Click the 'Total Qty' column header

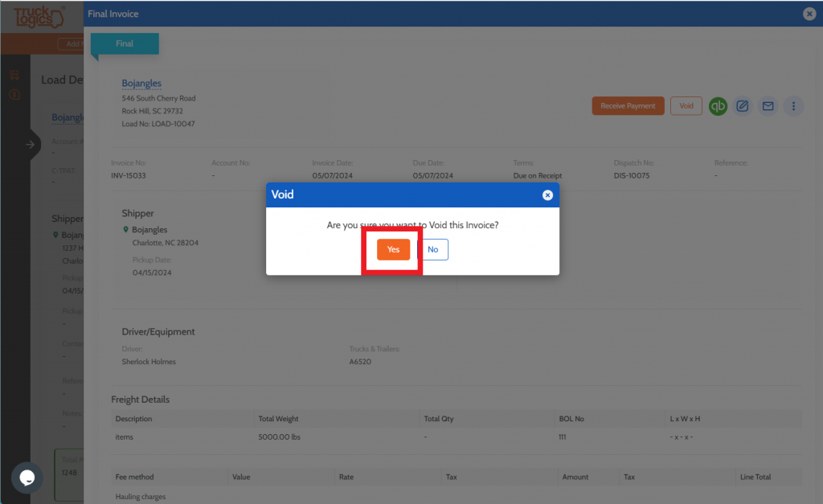tap(439, 419)
